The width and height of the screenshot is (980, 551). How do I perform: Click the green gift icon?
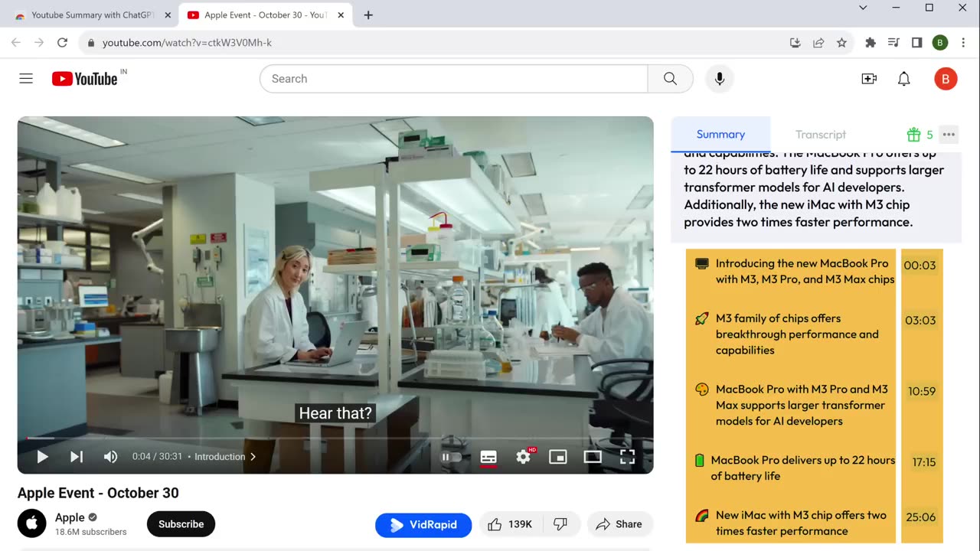tap(913, 135)
